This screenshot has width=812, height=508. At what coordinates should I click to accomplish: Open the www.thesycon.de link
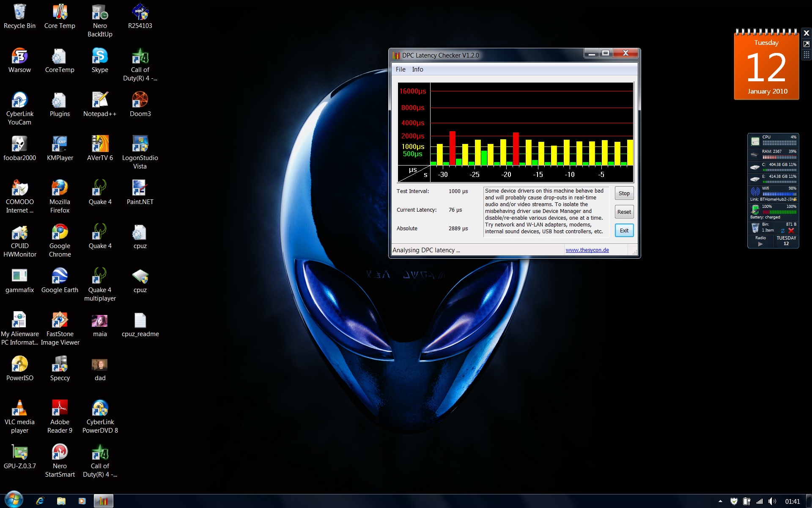[587, 250]
